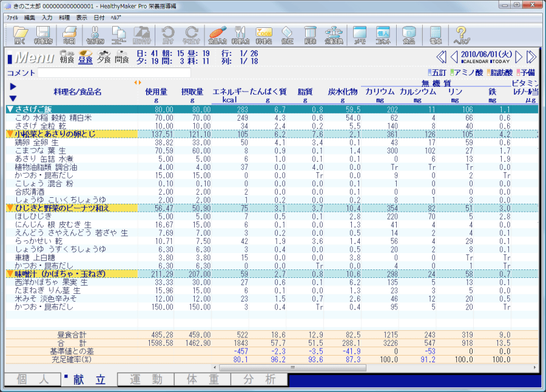The image size is (546, 392).
Task: Open the ヘルプ menu
Action: click(116, 18)
